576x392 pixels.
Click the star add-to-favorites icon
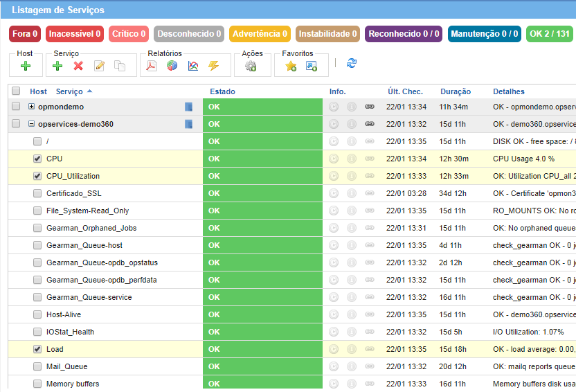(x=291, y=66)
